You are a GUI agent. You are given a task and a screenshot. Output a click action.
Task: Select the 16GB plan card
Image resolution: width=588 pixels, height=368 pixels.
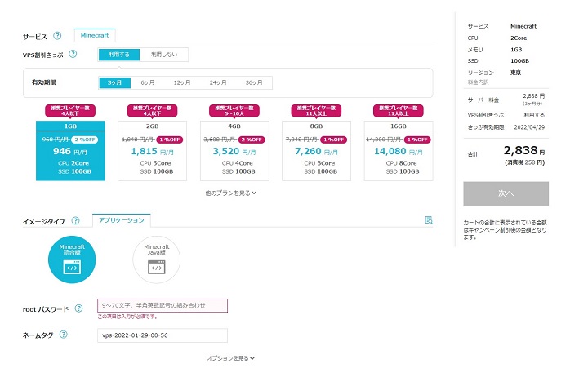click(399, 151)
